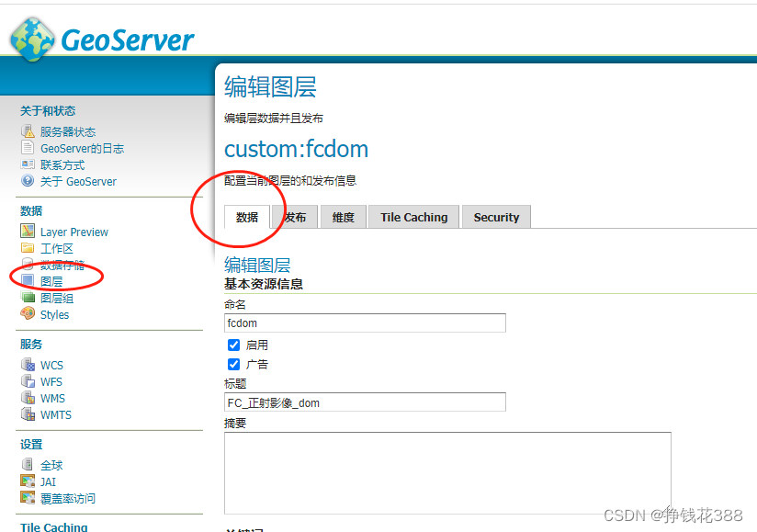Disable the 广告 checkbox
757x532 pixels.
click(x=233, y=364)
